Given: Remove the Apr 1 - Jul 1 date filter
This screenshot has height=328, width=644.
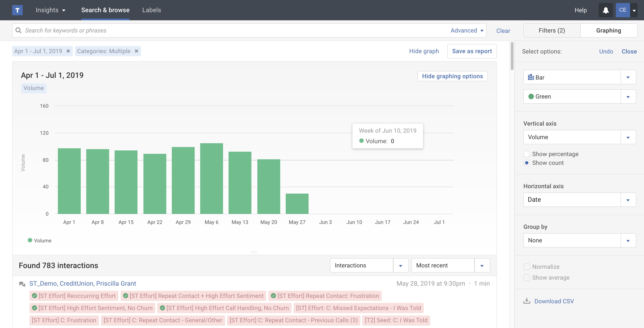Looking at the screenshot, I should coord(68,51).
